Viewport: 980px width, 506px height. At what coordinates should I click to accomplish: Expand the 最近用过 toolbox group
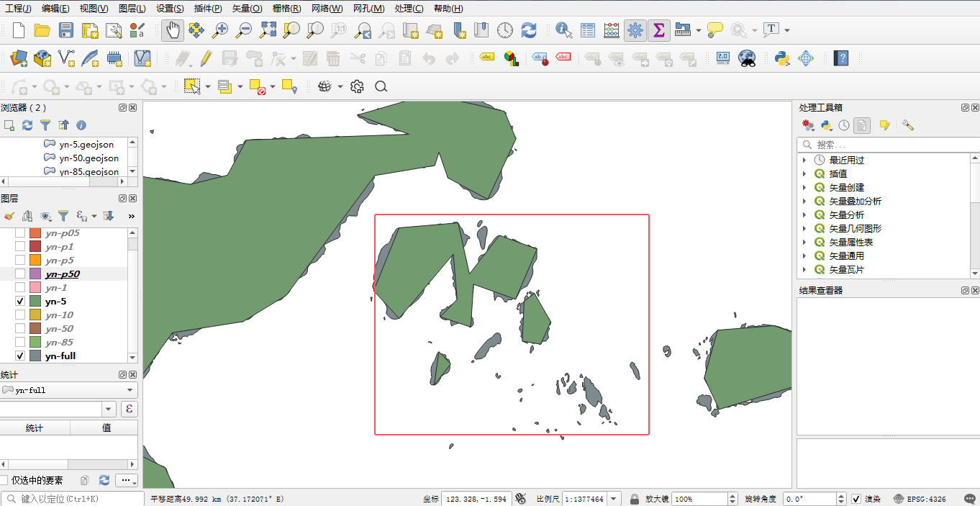(x=804, y=160)
